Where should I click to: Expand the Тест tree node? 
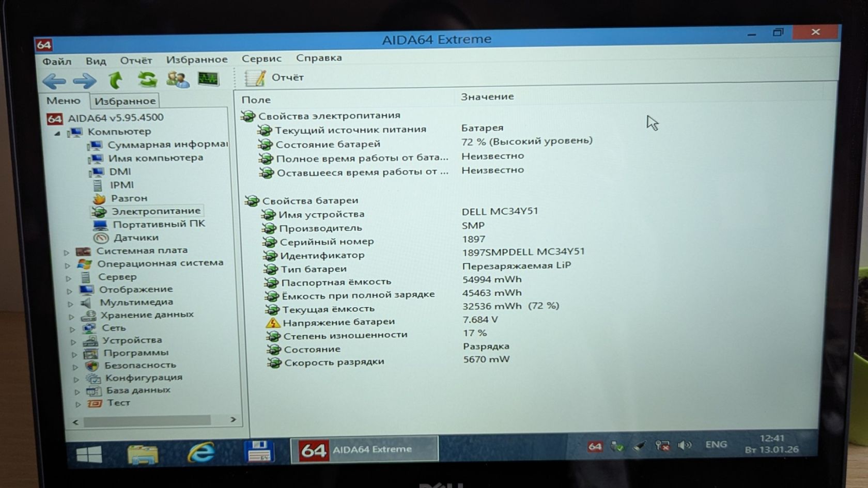coord(78,404)
